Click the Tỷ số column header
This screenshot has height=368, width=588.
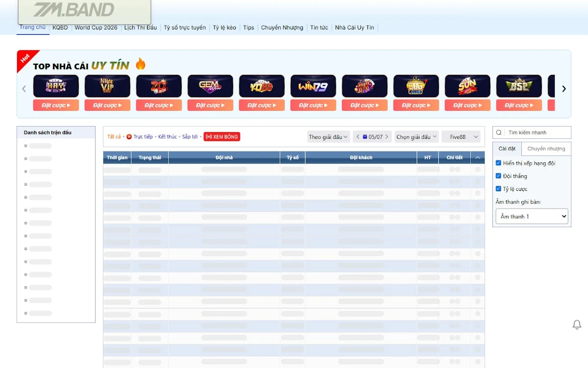293,158
